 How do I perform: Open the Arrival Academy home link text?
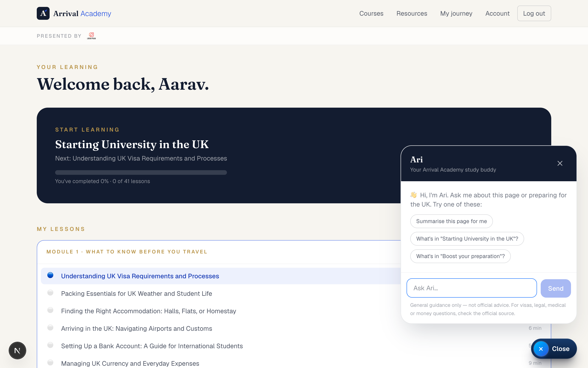click(x=82, y=14)
